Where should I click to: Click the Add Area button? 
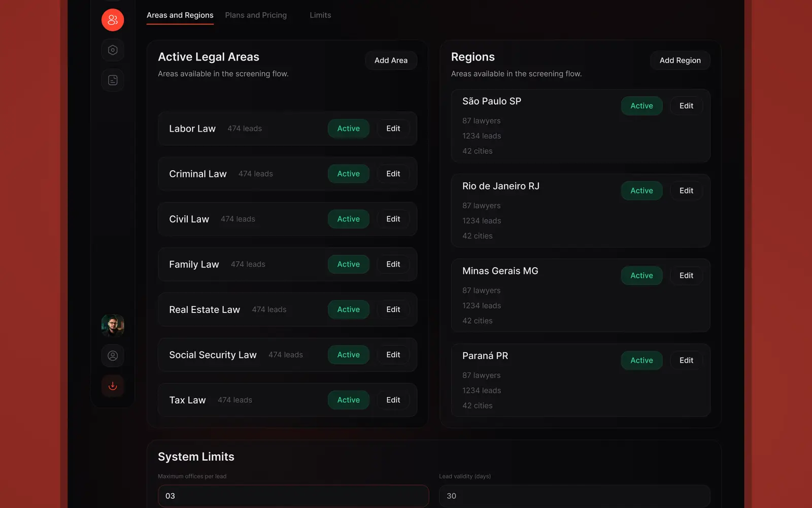[x=391, y=60]
